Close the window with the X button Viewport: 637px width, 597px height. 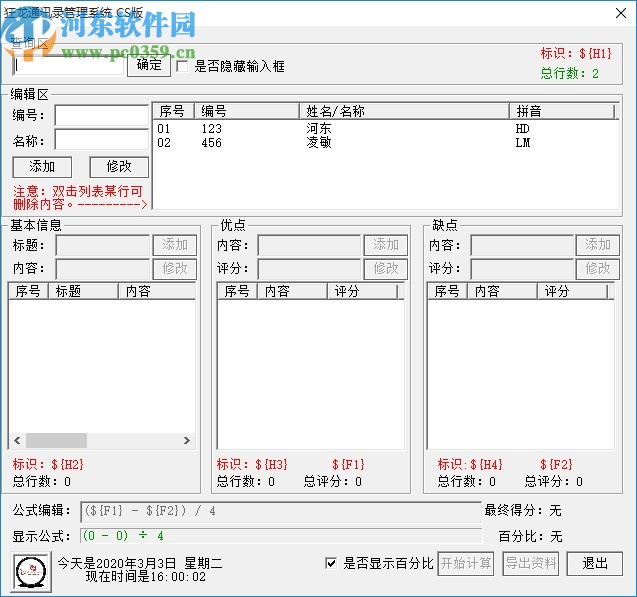click(620, 13)
